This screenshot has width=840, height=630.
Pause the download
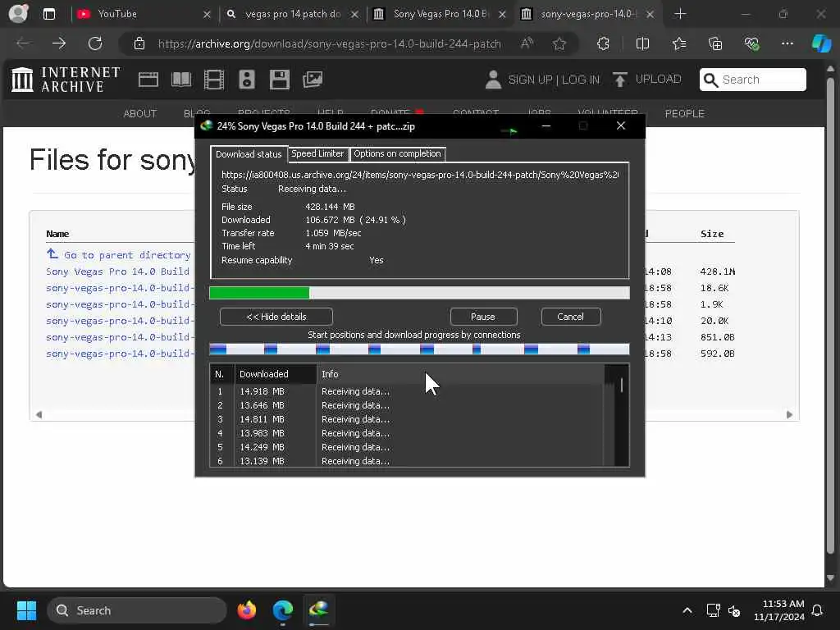click(483, 317)
